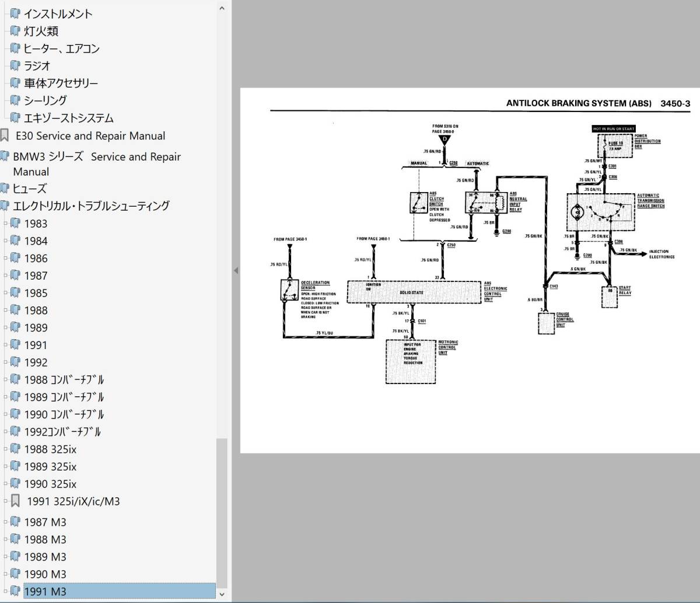Select the bookmark icon for ラジオ
700x603 pixels.
point(15,65)
